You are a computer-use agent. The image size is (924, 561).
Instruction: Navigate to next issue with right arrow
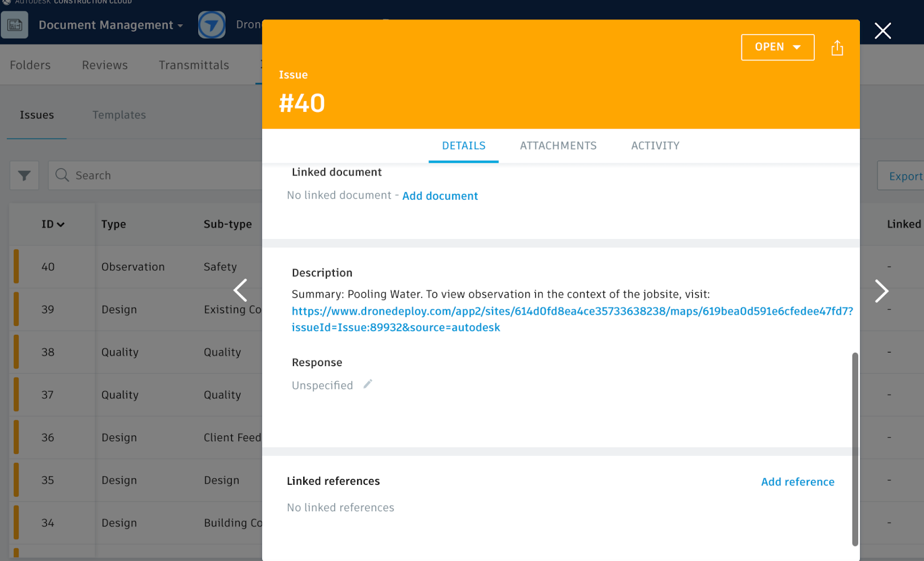pyautogui.click(x=882, y=291)
